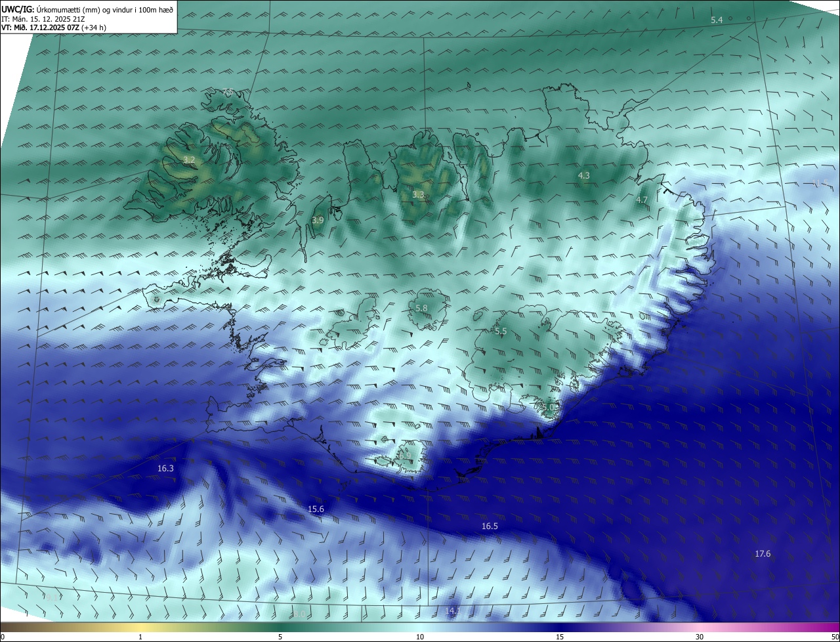Click the 5.4 value label on the map
Image resolution: width=840 pixels, height=642 pixels.
[x=717, y=20]
